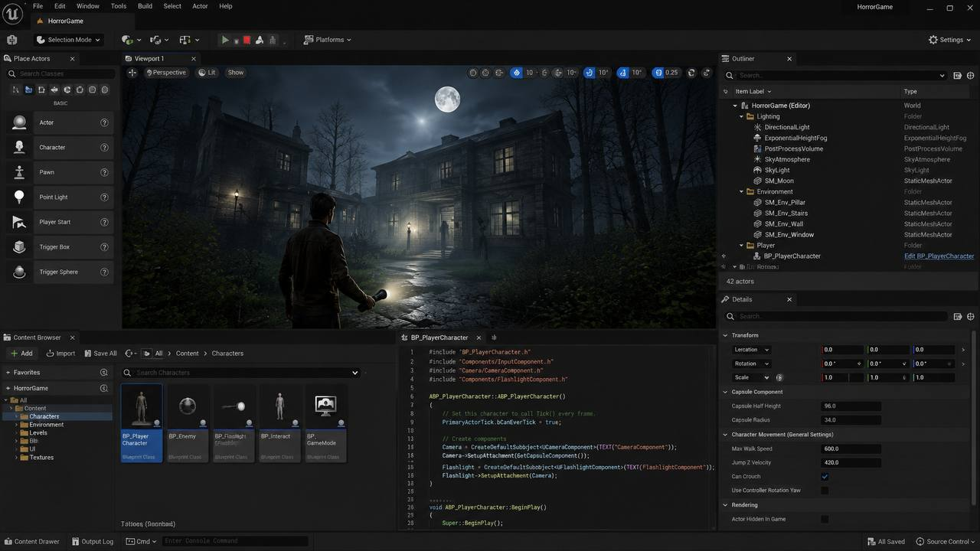The width and height of the screenshot is (980, 551).
Task: Toggle the grid snap icon in viewport
Action: (517, 73)
